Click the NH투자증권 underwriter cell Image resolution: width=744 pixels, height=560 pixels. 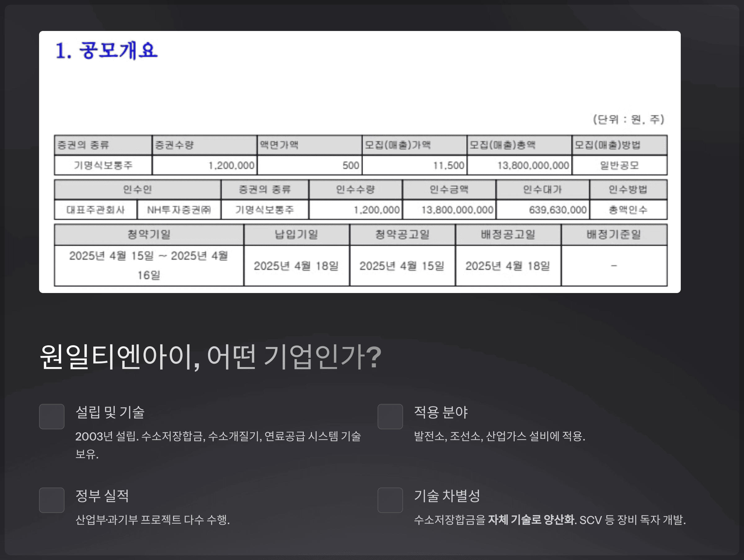[179, 210]
